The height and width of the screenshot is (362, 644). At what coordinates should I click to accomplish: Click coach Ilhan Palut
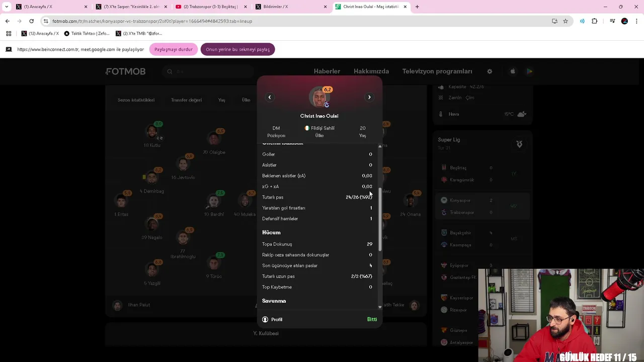point(131,305)
